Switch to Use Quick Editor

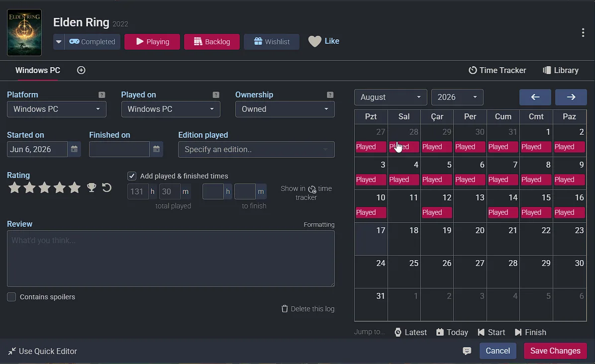[x=42, y=351]
